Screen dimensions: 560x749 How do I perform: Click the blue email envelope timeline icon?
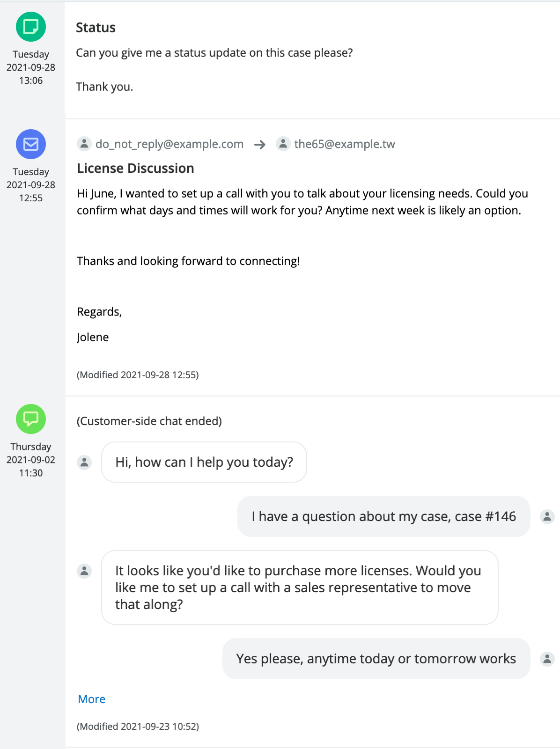[31, 144]
